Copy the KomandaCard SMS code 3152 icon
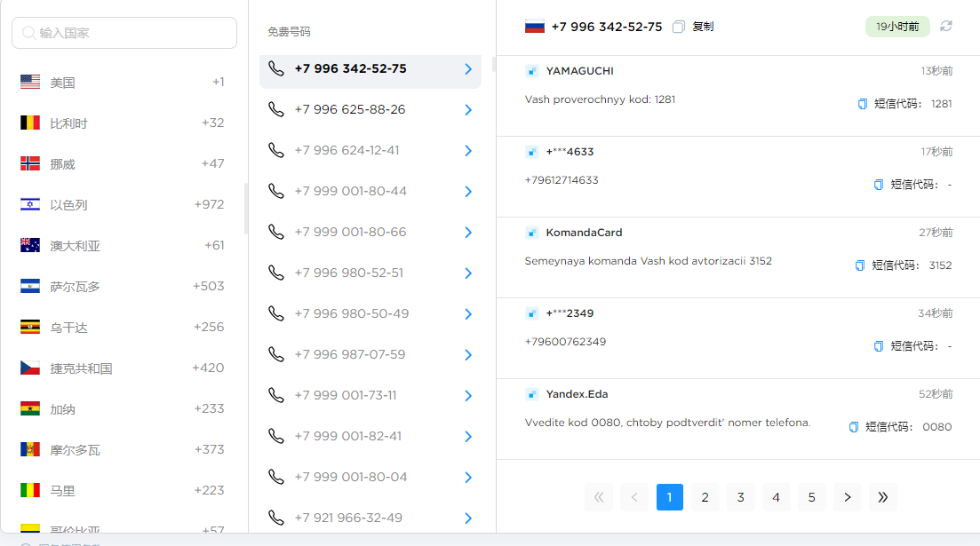This screenshot has height=546, width=980. point(860,265)
